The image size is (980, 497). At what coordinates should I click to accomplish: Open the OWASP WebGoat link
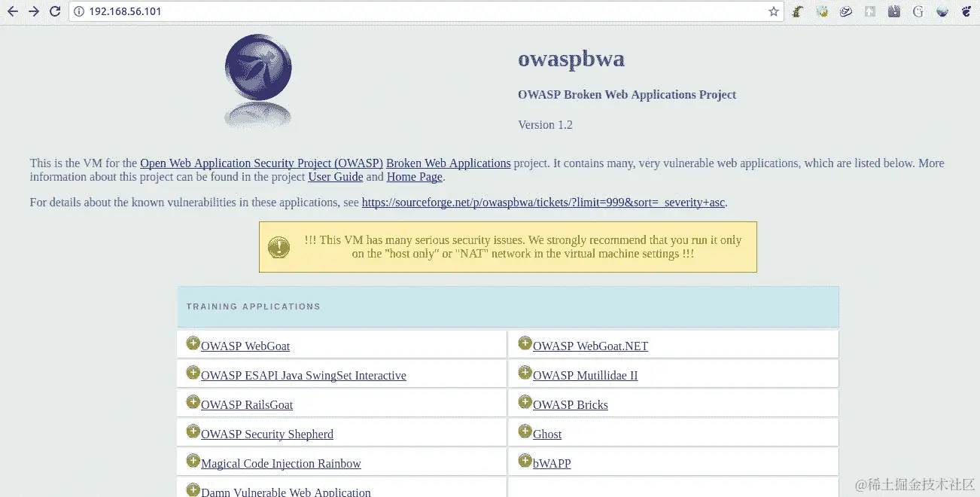point(245,346)
